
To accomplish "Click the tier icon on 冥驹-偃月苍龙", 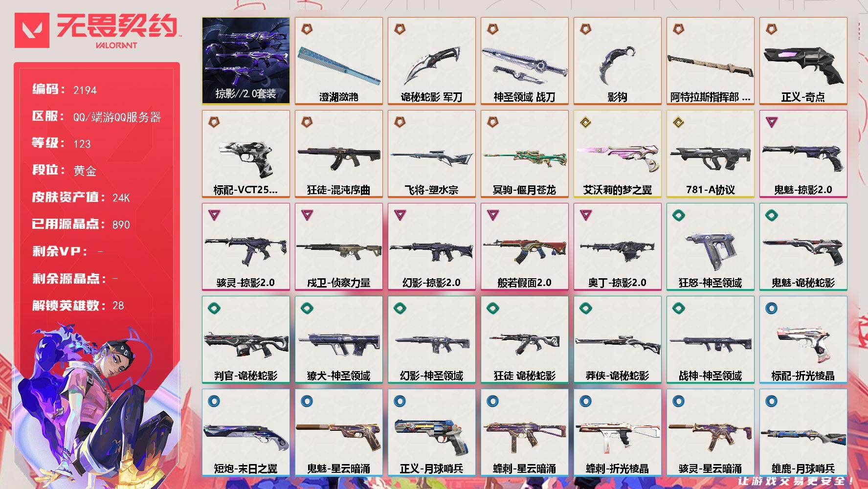I will pos(492,122).
